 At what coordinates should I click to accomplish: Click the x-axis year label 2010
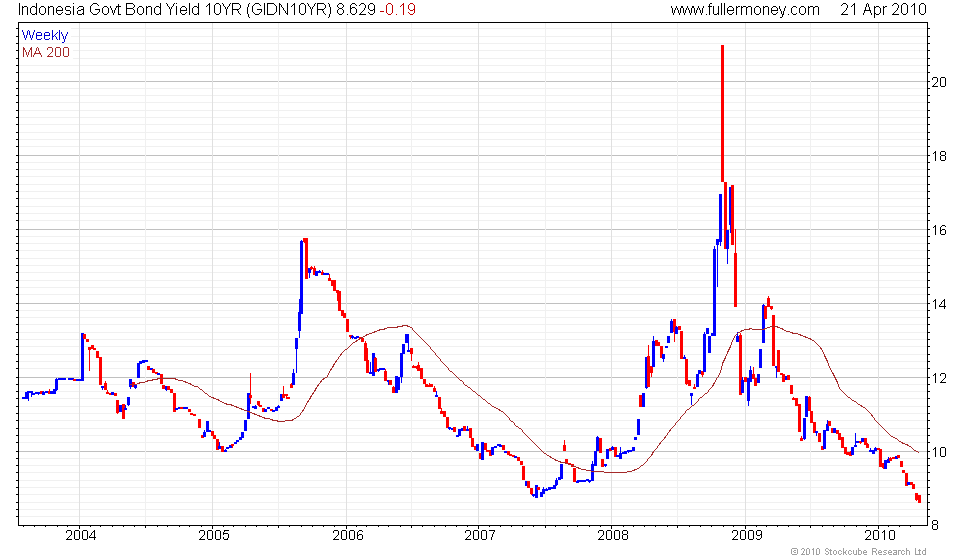[880, 536]
